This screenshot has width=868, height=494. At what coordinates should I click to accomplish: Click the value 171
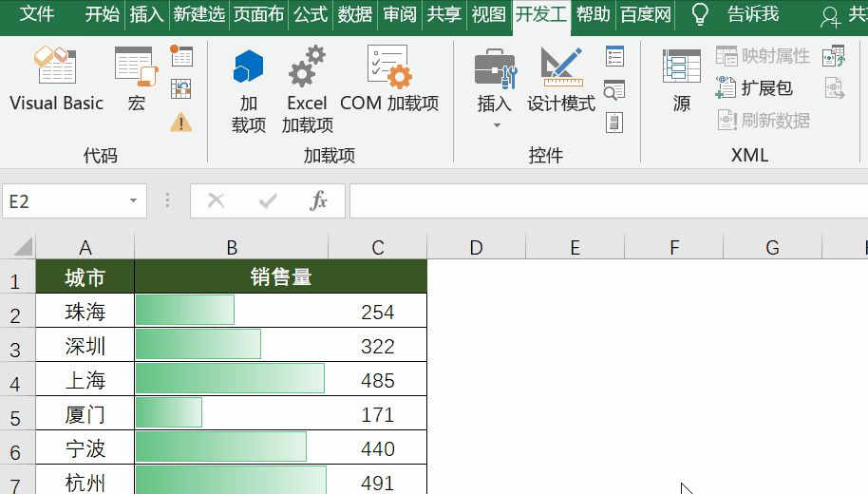point(378,414)
